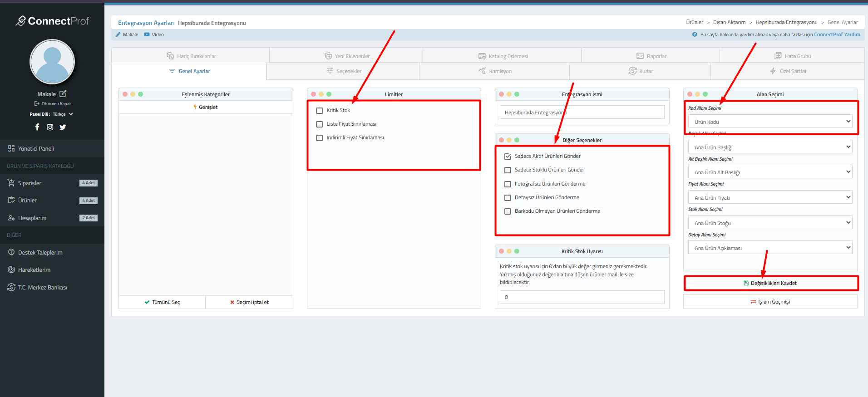The width and height of the screenshot is (868, 397).
Task: Expand the Fiyat Alanı Seçimi dropdown
Action: click(x=770, y=197)
